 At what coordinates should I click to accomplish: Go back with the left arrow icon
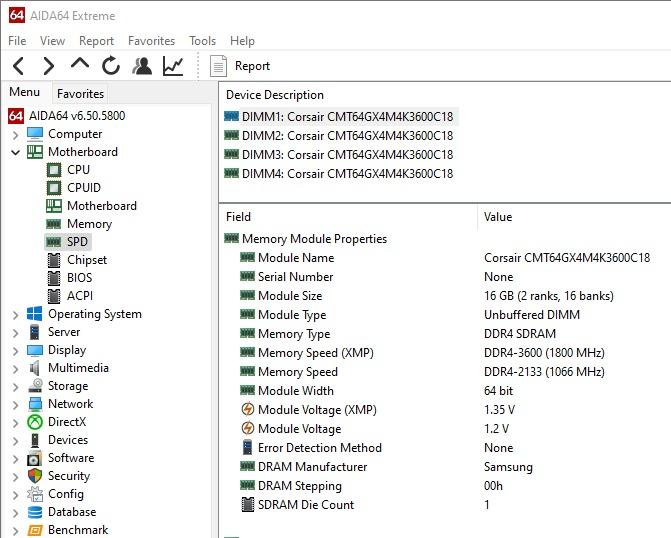click(18, 66)
